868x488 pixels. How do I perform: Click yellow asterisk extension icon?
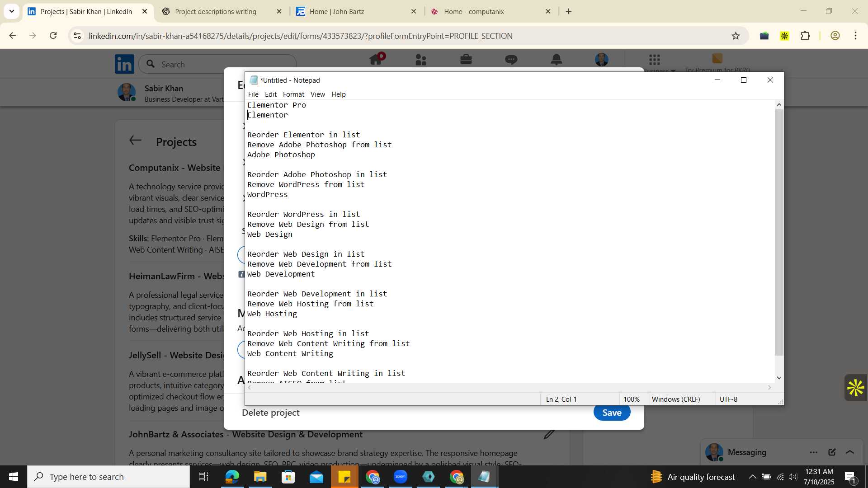(784, 36)
